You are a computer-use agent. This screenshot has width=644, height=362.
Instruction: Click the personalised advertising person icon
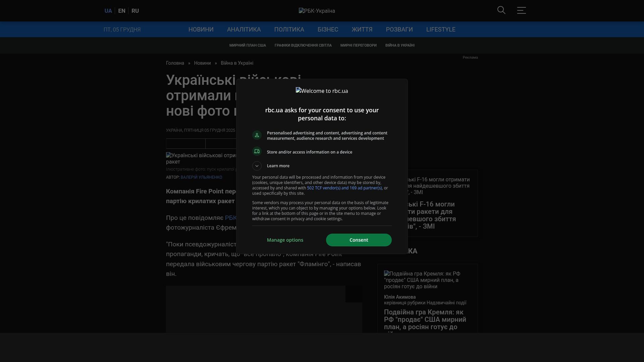pos(257,135)
